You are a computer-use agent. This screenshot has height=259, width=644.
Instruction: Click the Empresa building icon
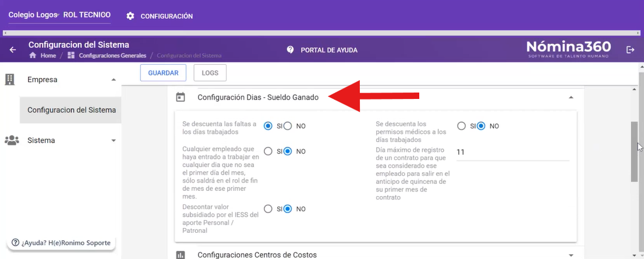(9, 80)
